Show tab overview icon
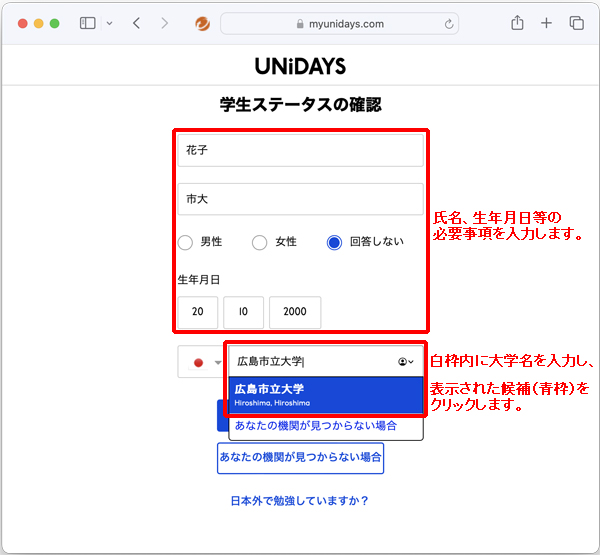The height and width of the screenshot is (555, 600). [x=576, y=23]
